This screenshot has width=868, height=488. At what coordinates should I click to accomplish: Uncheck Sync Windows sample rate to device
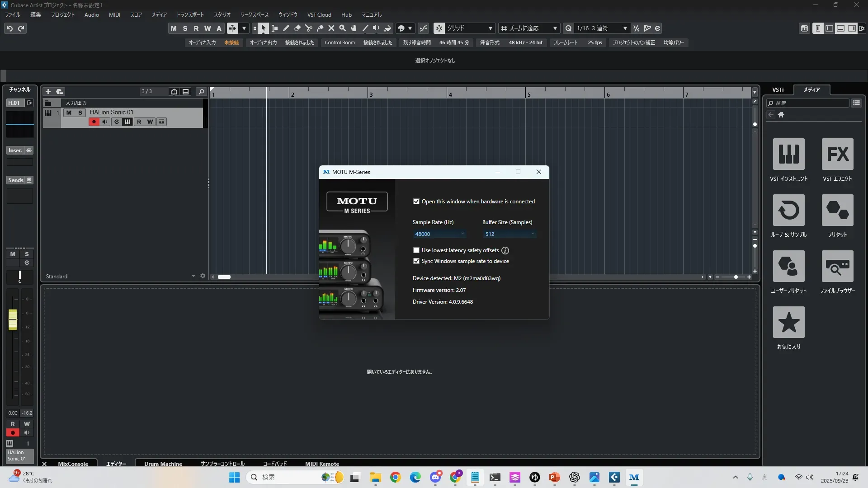click(x=416, y=261)
